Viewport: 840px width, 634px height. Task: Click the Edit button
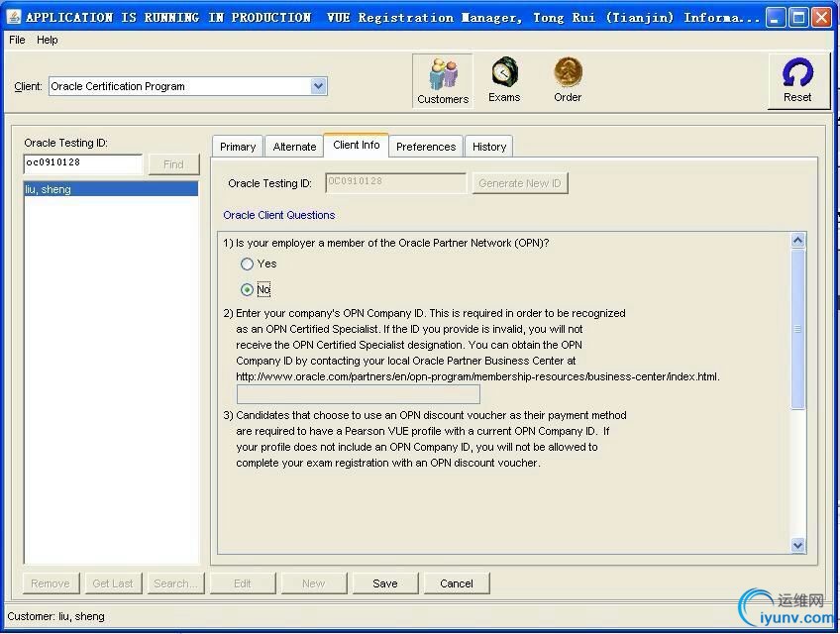243,583
